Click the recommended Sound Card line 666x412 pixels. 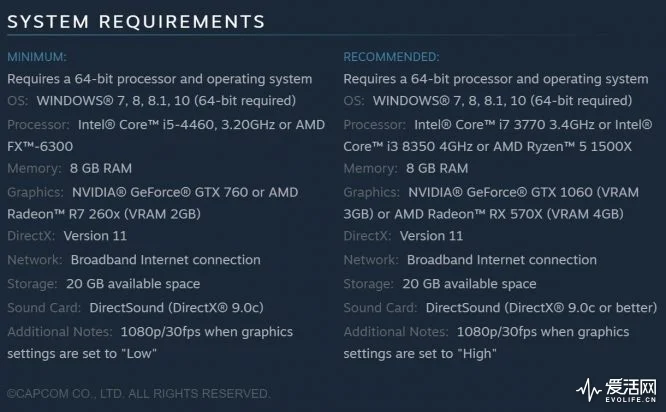(x=500, y=308)
